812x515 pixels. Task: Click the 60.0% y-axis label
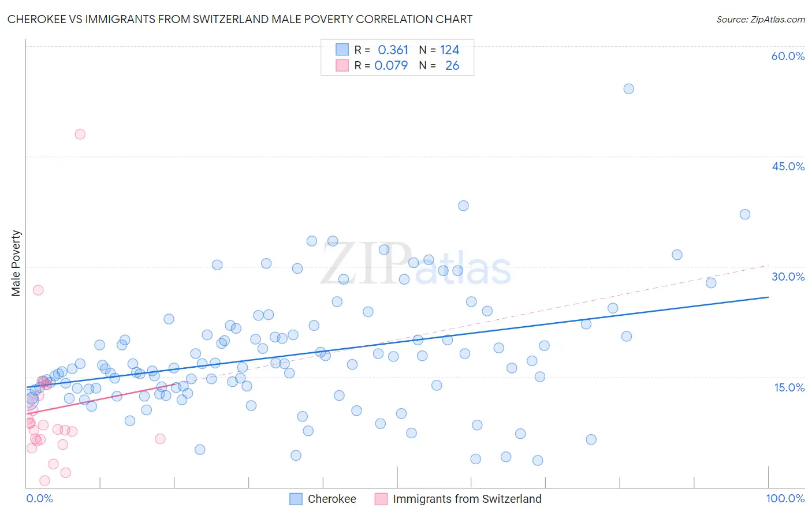tap(788, 56)
